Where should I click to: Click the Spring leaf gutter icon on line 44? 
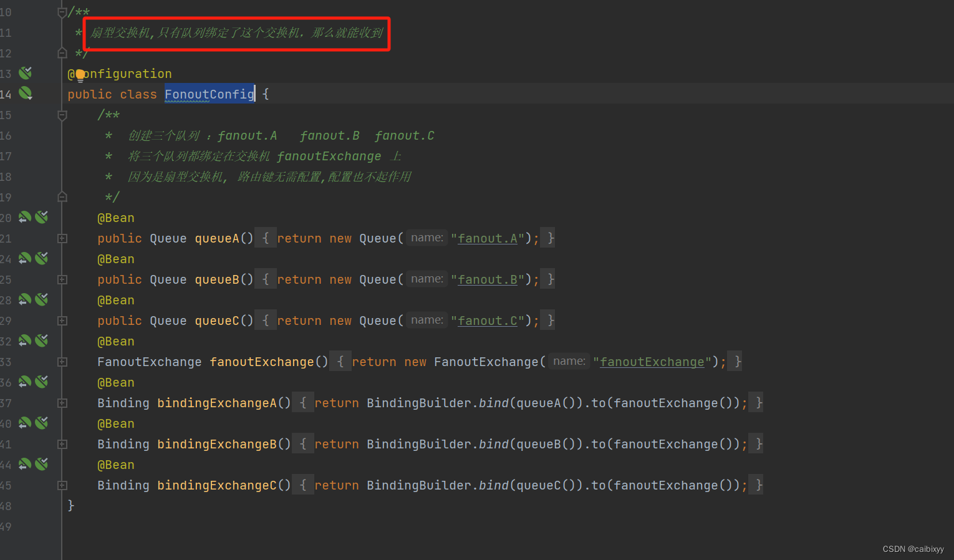42,465
